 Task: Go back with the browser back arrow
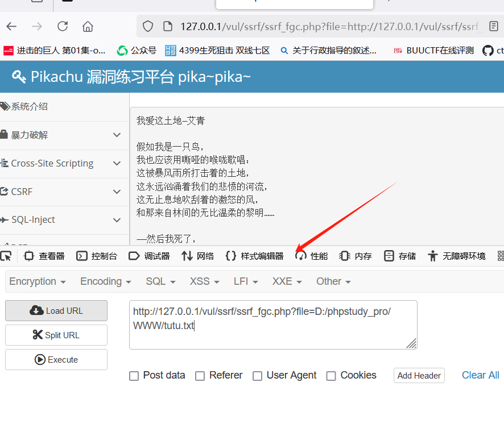tap(11, 26)
